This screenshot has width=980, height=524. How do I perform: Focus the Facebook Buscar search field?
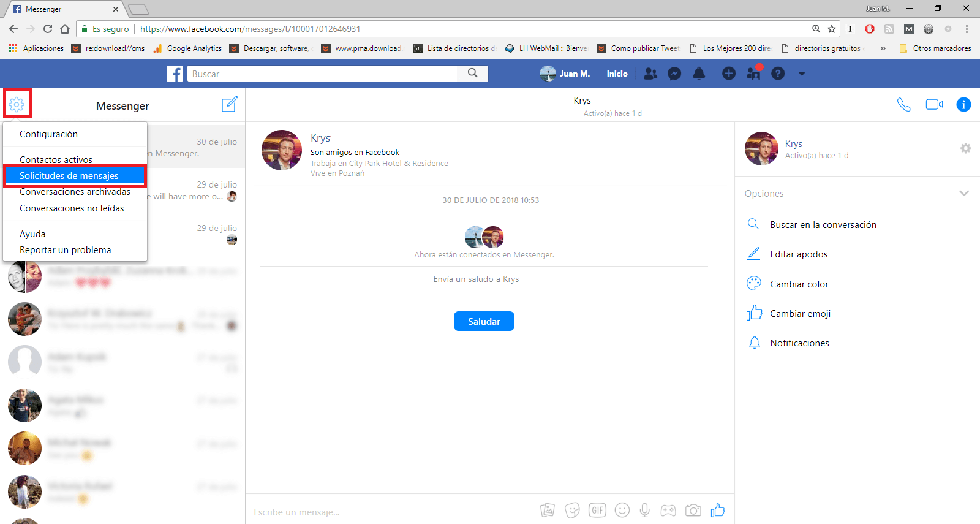pyautogui.click(x=322, y=74)
